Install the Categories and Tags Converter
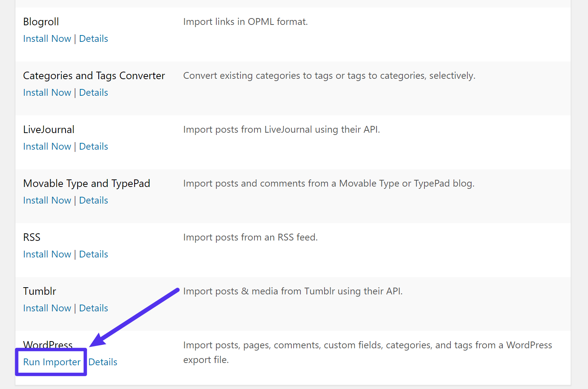588x389 pixels. click(x=47, y=92)
